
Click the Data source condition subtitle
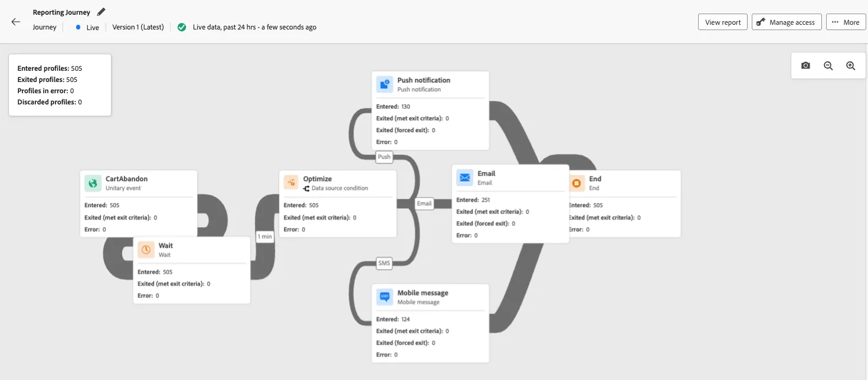[x=340, y=188]
